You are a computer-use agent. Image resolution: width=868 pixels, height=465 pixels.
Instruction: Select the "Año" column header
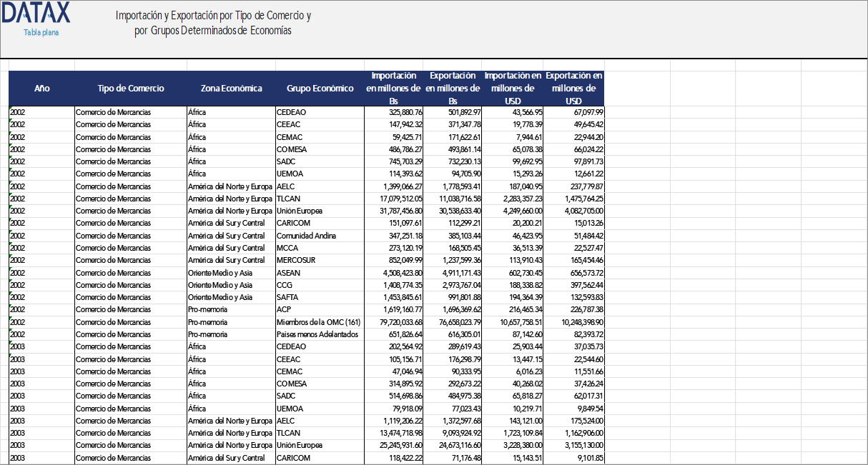[x=41, y=89]
